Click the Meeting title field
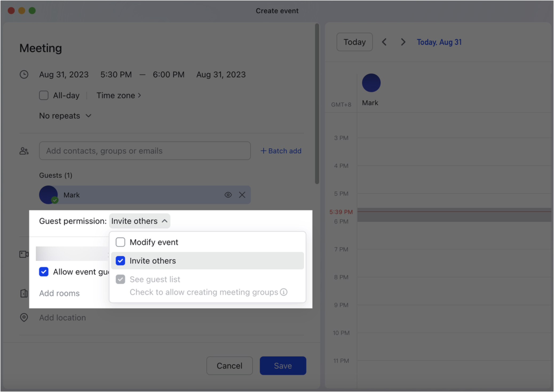Screen dimensions: 554x392 coord(41,48)
